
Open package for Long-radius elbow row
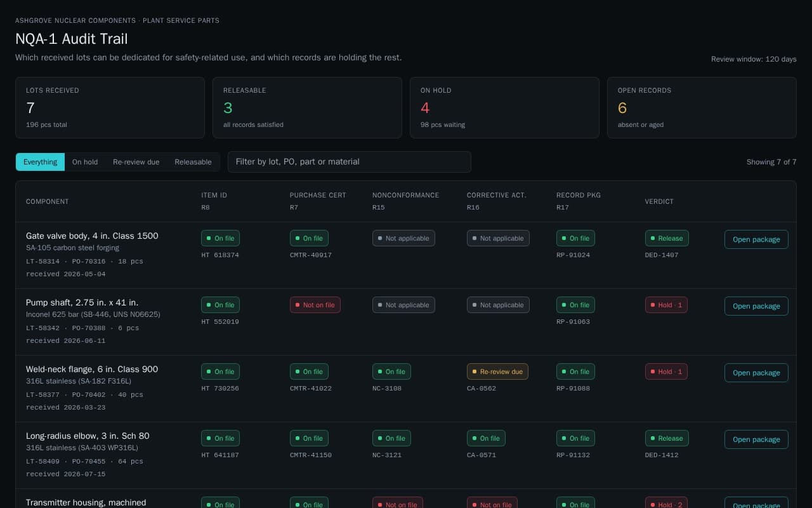click(x=756, y=439)
